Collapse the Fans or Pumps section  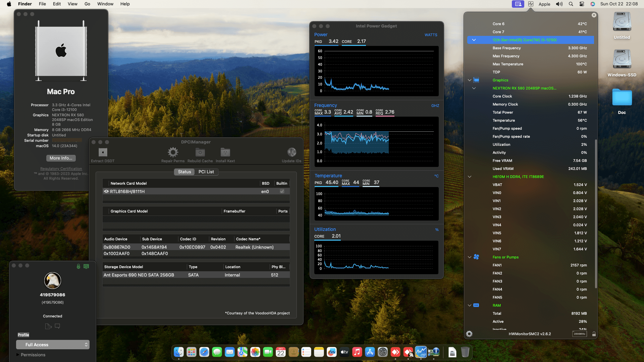coord(470,257)
